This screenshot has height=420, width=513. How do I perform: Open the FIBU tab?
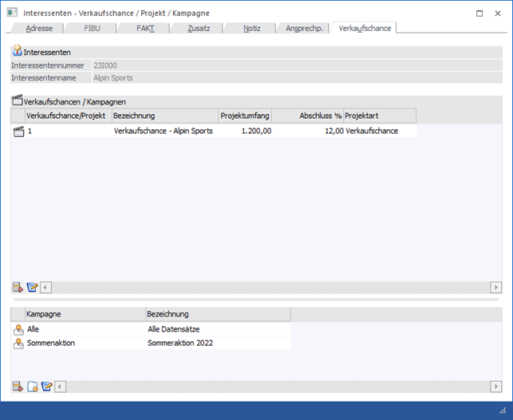[93, 28]
